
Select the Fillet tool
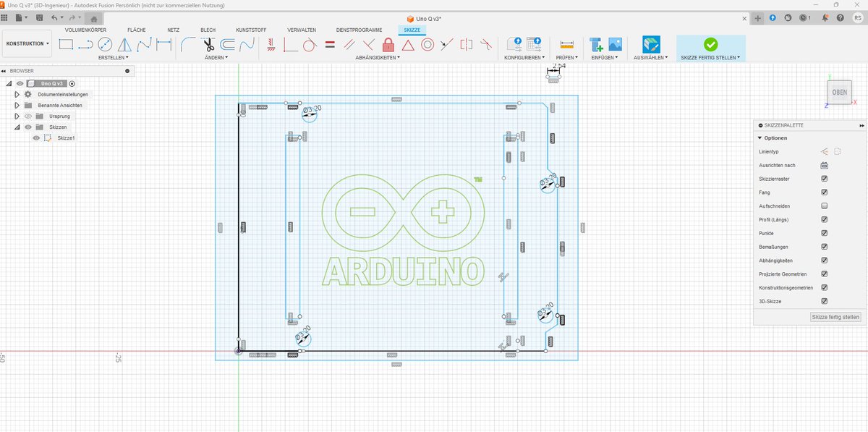[188, 44]
